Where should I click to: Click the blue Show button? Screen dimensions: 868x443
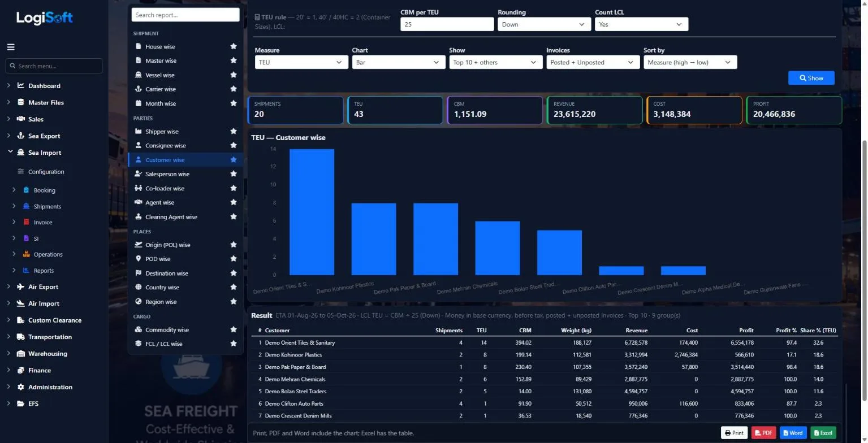[x=811, y=78]
